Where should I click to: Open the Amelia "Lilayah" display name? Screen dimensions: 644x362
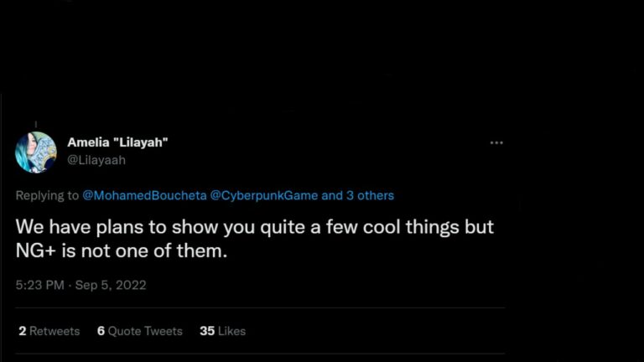coord(117,142)
